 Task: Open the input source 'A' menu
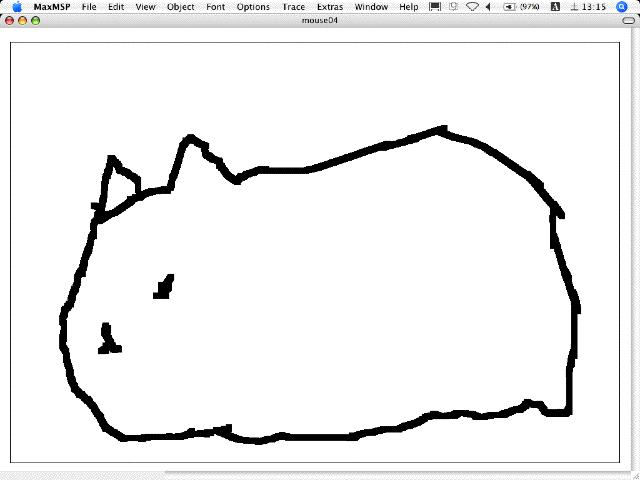(x=555, y=7)
